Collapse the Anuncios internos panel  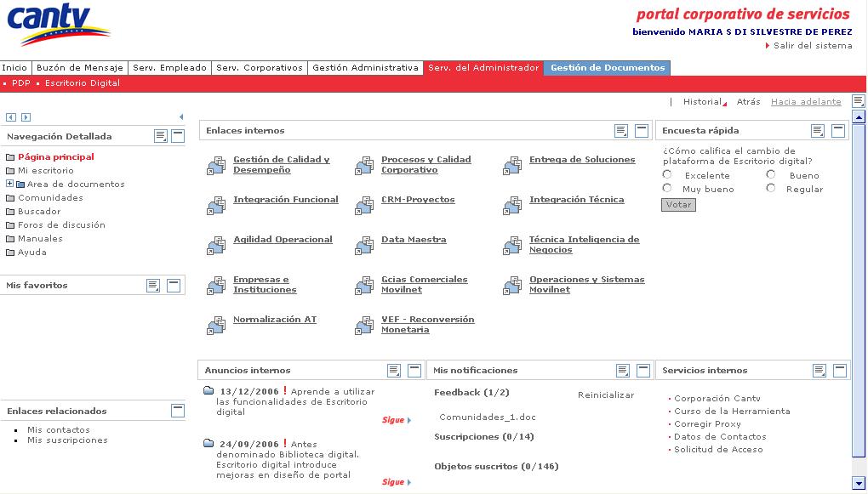pyautogui.click(x=414, y=371)
